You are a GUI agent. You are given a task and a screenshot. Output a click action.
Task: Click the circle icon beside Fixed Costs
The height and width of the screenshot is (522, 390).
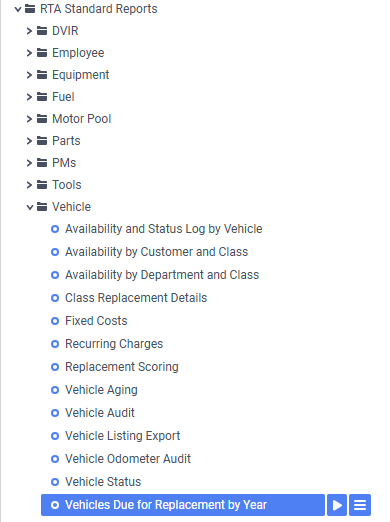pyautogui.click(x=55, y=321)
